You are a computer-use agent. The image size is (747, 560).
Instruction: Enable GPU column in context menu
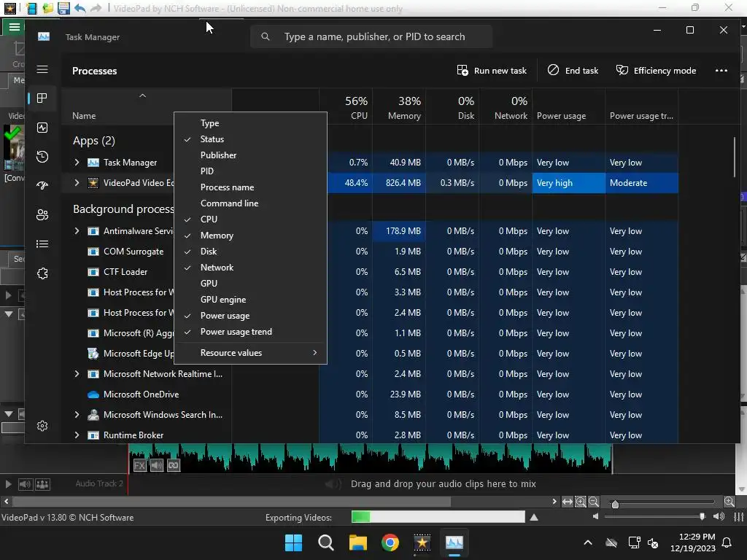[251, 284]
